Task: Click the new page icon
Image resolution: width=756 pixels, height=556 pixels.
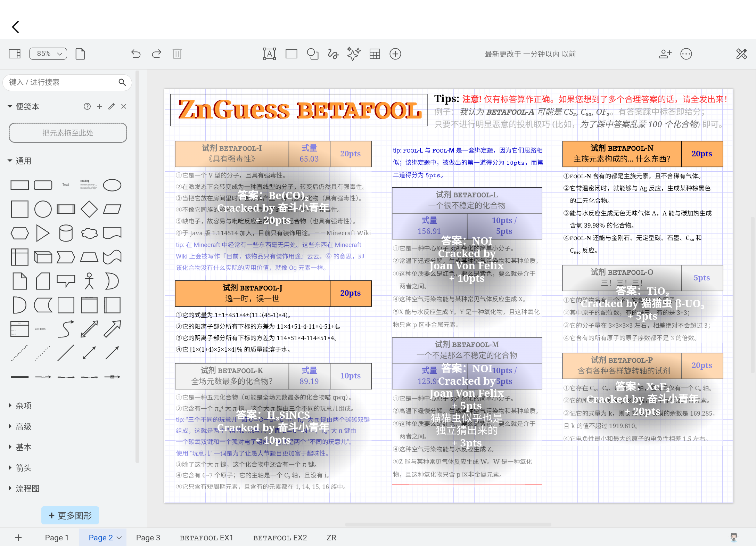Action: click(x=80, y=54)
